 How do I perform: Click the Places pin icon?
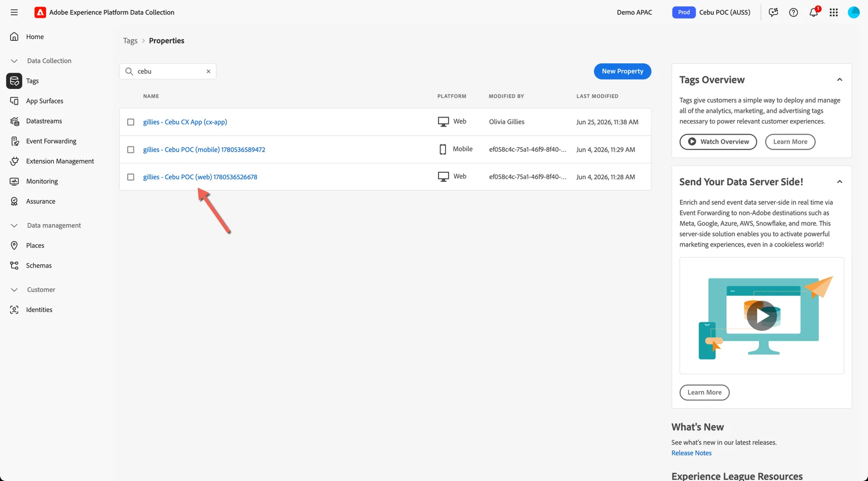[x=14, y=246]
